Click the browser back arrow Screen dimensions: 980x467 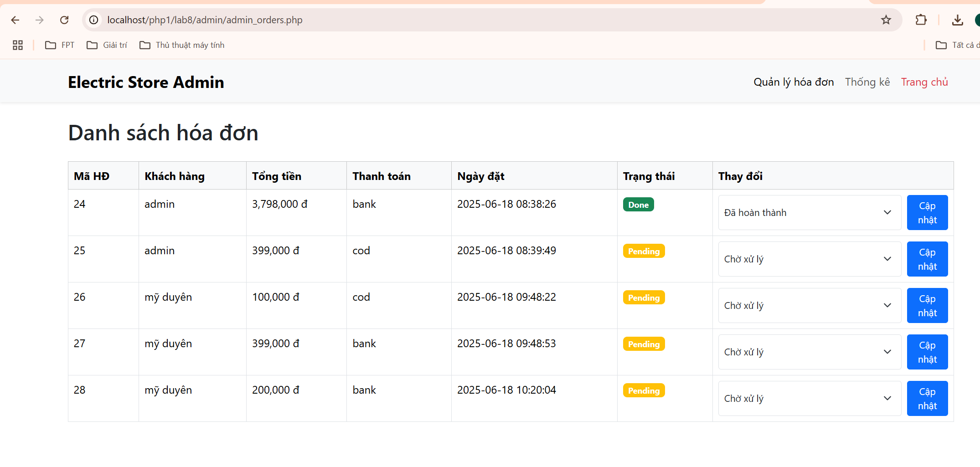click(x=15, y=20)
